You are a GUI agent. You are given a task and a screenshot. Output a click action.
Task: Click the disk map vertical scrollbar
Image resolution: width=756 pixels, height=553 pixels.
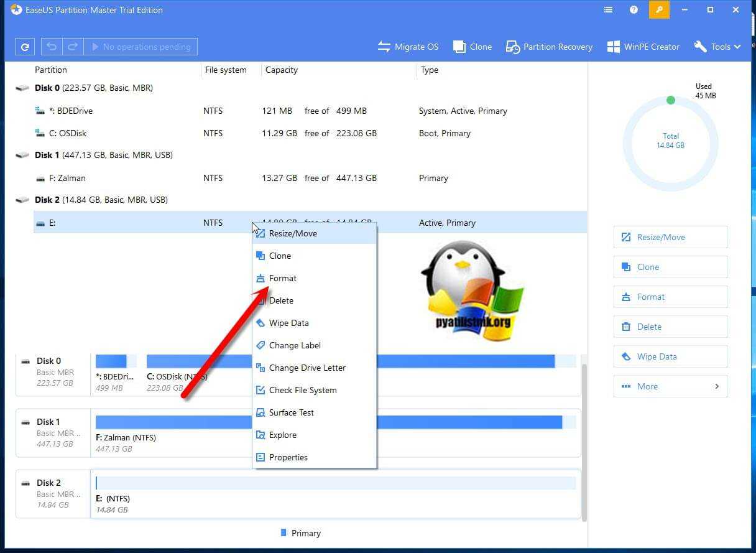click(584, 442)
